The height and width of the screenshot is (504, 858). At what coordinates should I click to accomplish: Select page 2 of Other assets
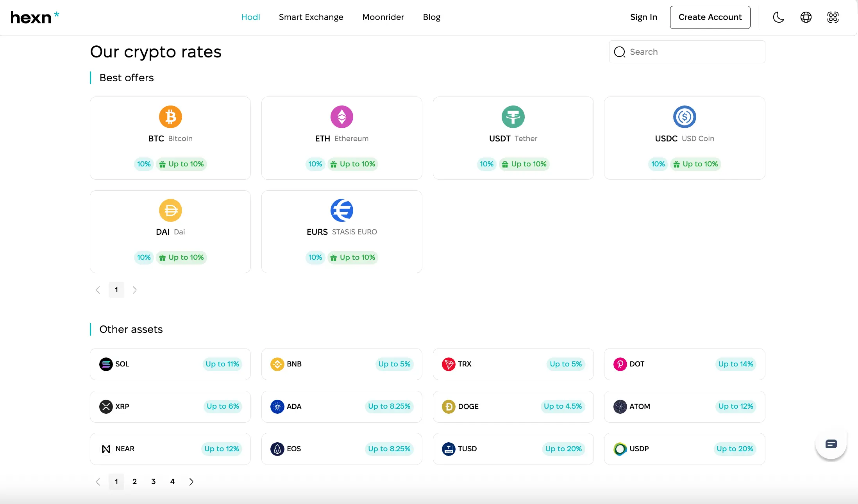click(135, 482)
